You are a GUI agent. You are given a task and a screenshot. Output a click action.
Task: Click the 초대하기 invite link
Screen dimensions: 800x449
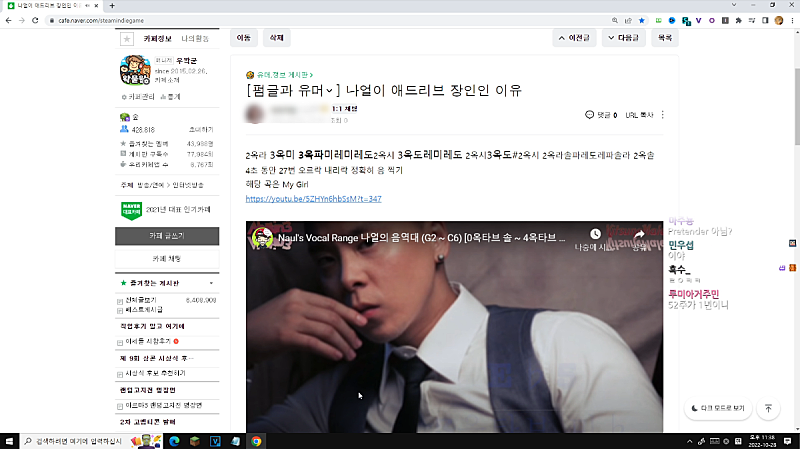[201, 130]
